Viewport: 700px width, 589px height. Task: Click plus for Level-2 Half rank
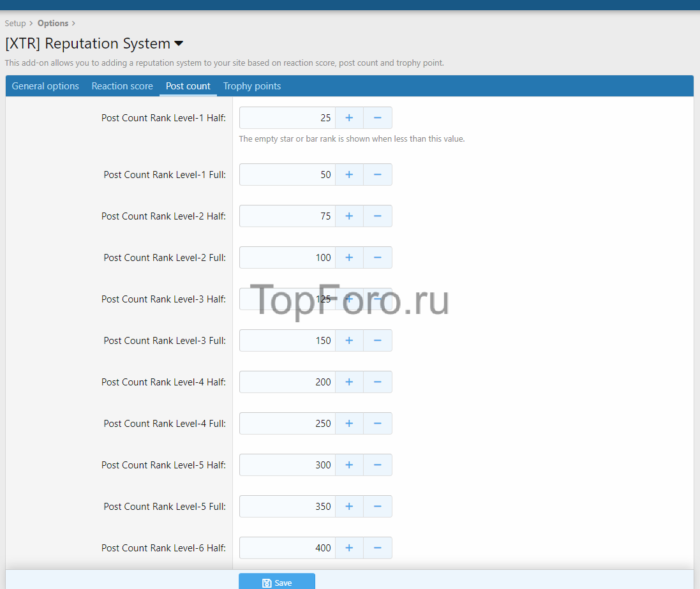tap(349, 216)
